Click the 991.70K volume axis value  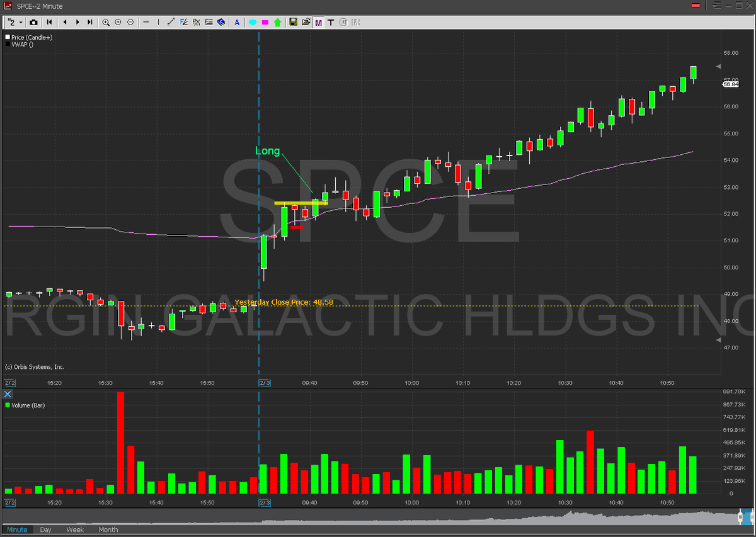[734, 392]
